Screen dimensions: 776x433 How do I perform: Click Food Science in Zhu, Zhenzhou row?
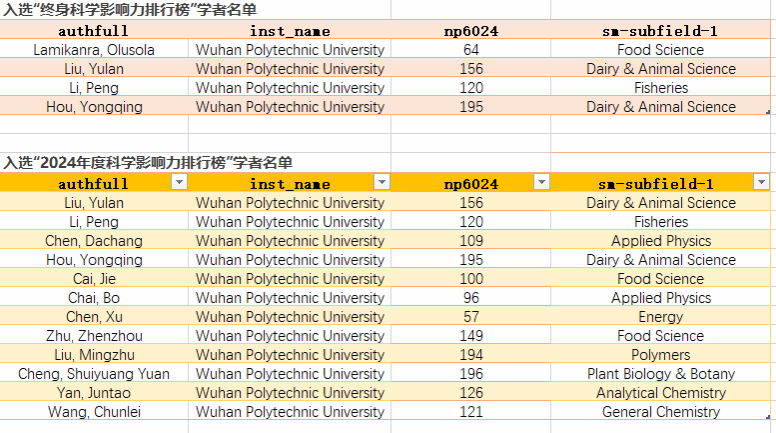pos(661,336)
